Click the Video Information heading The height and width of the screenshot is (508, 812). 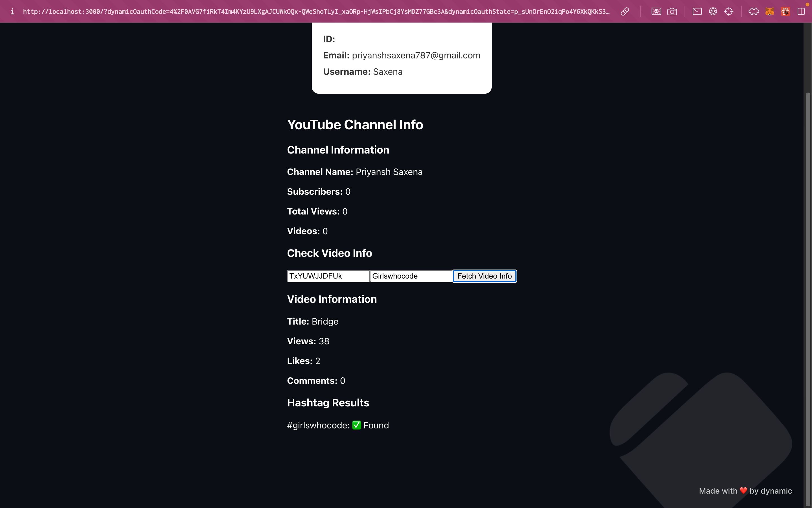[x=332, y=299]
